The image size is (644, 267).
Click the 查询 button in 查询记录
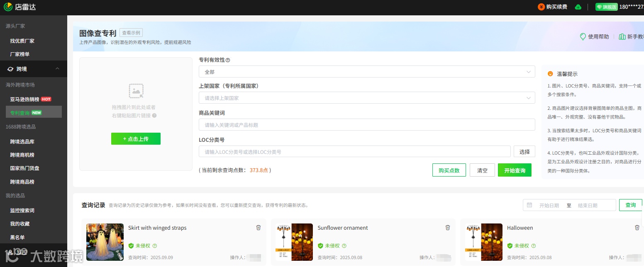click(631, 205)
